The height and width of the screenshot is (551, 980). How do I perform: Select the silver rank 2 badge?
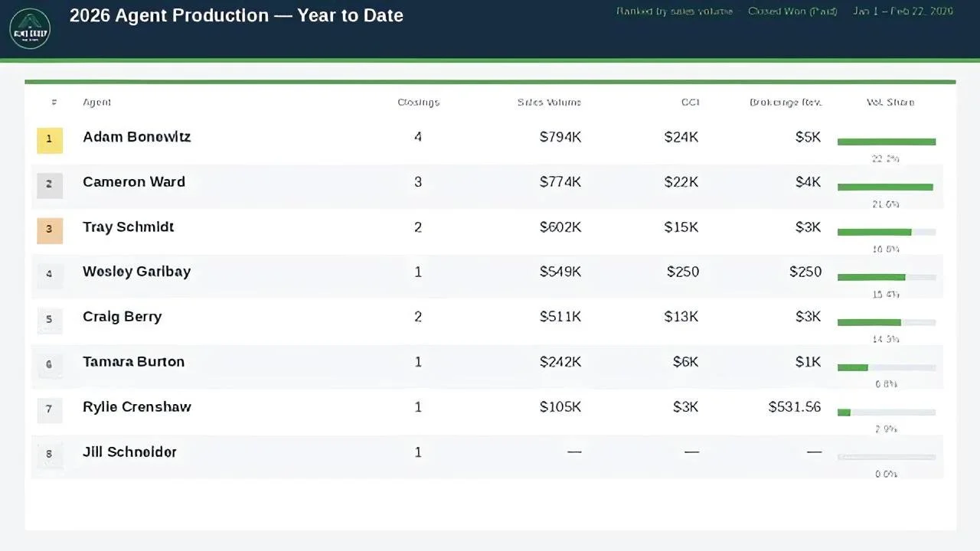50,185
